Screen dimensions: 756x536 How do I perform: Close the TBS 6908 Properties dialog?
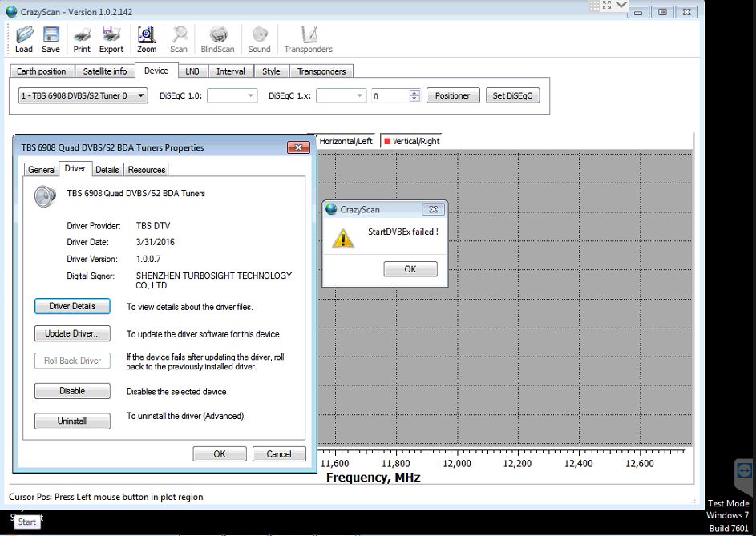(298, 147)
